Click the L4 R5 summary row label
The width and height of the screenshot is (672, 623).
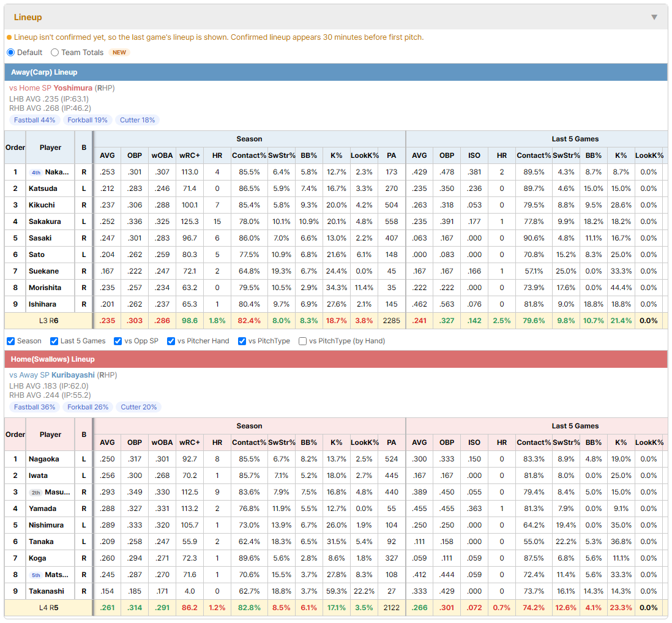coord(48,608)
